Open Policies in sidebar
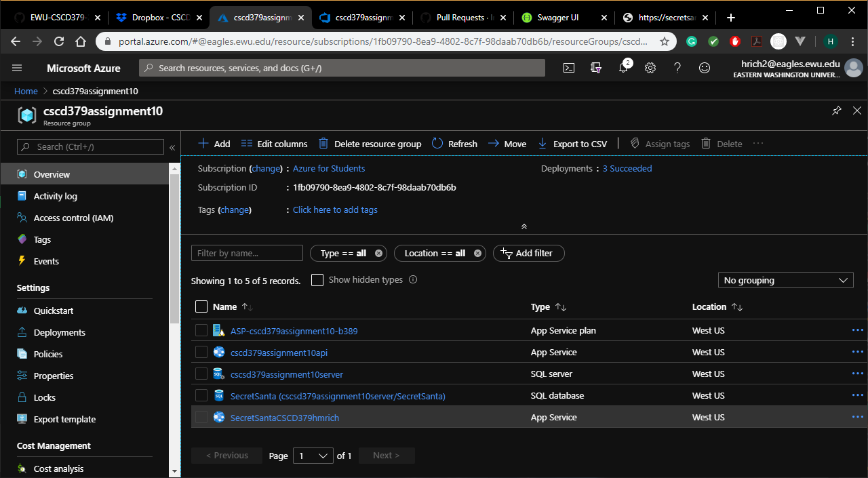 pyautogui.click(x=85, y=354)
